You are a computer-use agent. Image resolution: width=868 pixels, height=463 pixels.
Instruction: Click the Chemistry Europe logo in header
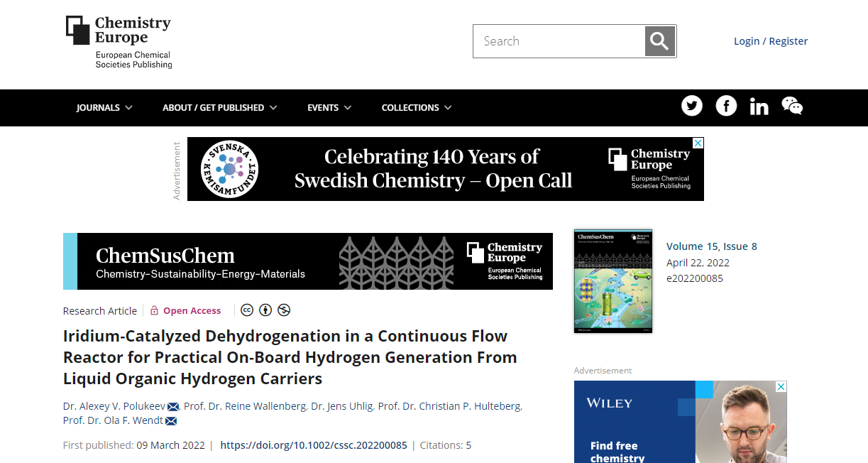[x=119, y=42]
